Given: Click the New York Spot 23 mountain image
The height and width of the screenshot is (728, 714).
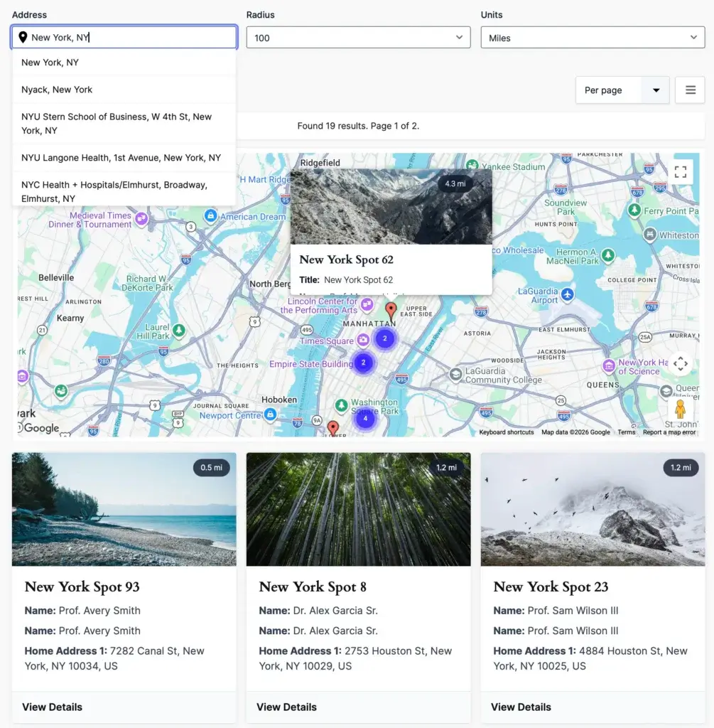Looking at the screenshot, I should [x=593, y=509].
